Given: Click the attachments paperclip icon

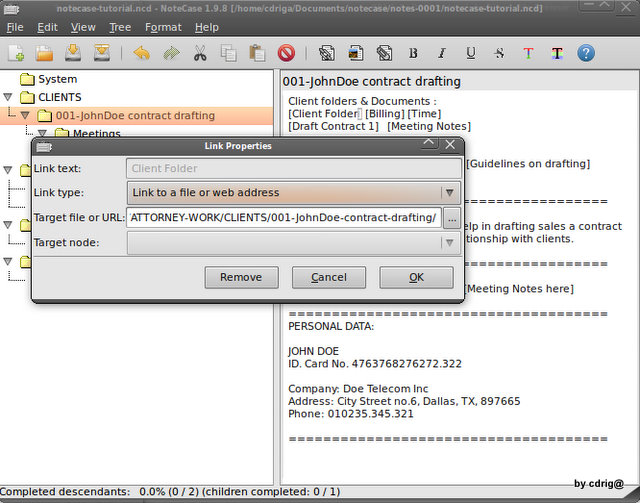Looking at the screenshot, I should tap(384, 53).
